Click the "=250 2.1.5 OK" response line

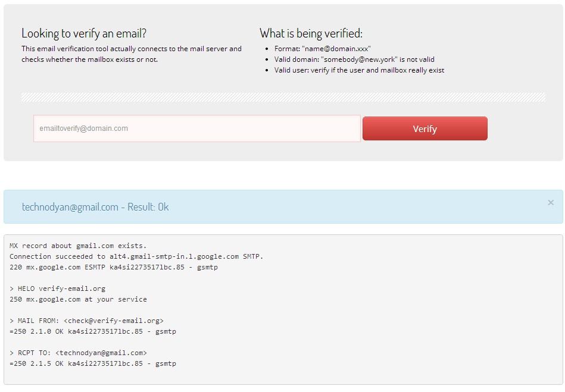click(x=93, y=363)
